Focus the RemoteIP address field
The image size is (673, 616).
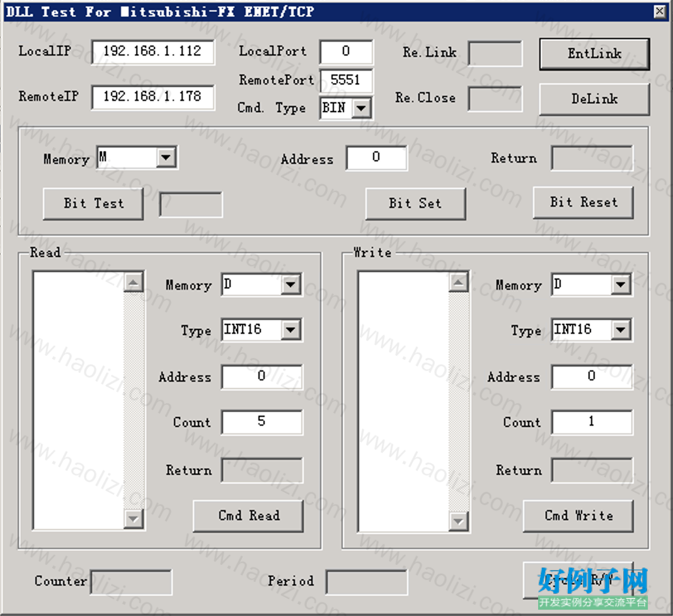(x=152, y=98)
